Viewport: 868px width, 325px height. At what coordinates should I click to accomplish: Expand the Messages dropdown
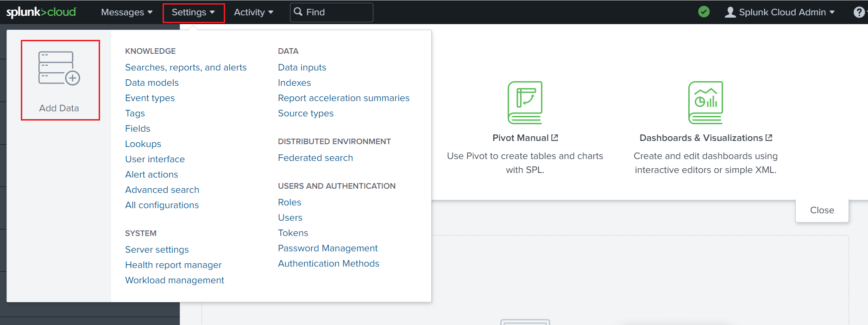(126, 12)
